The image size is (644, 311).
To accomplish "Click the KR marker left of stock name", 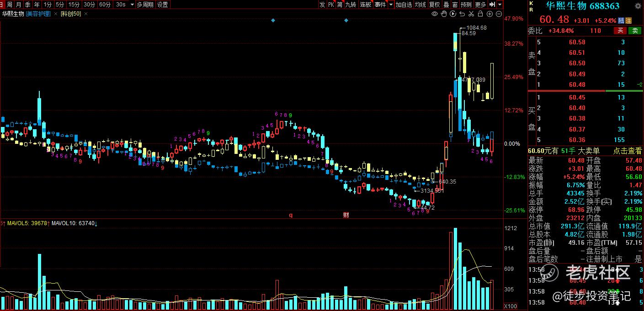I will (531, 6).
